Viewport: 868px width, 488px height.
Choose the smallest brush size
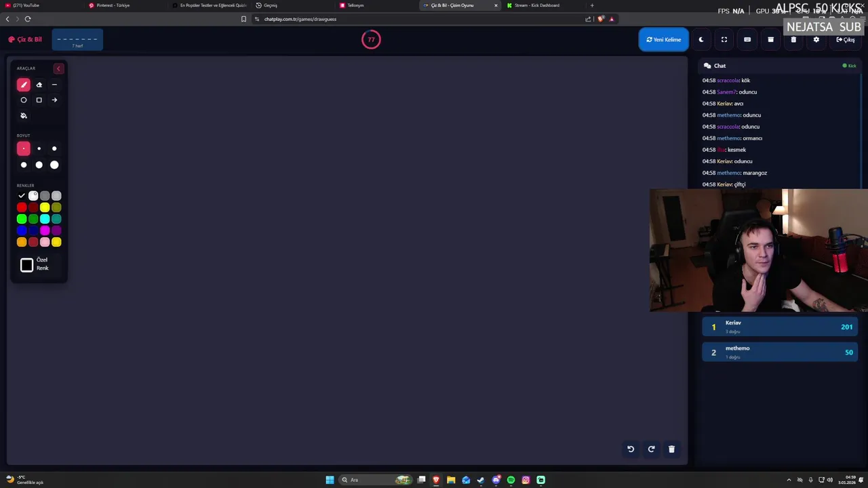click(24, 148)
